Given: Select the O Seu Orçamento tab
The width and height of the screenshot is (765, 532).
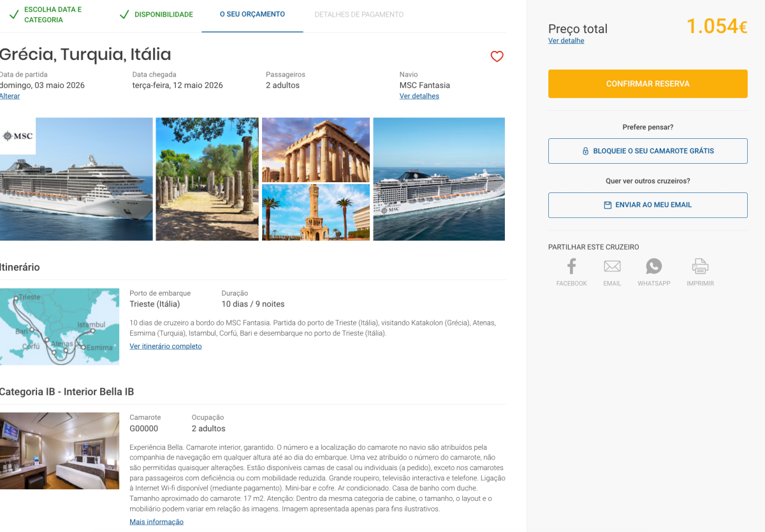Looking at the screenshot, I should (x=252, y=14).
